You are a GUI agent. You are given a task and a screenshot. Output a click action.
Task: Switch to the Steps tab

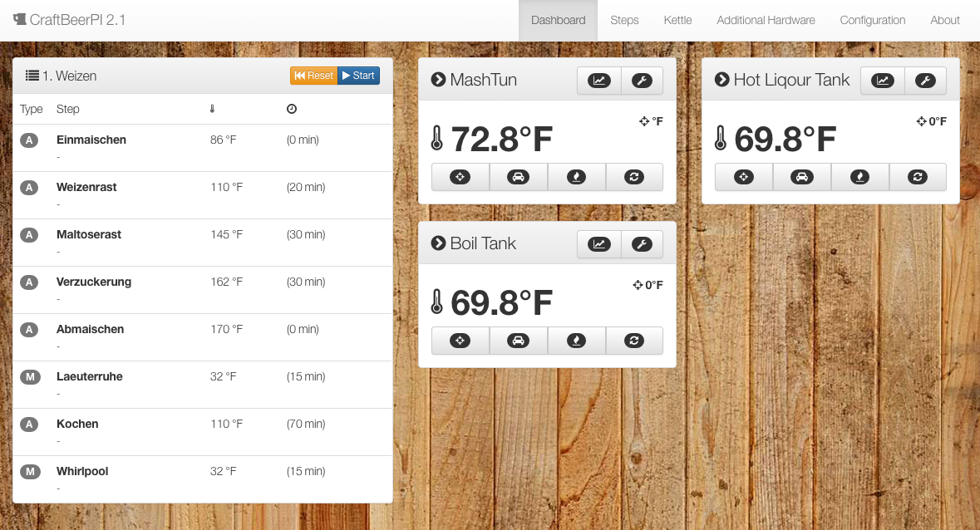(x=624, y=20)
